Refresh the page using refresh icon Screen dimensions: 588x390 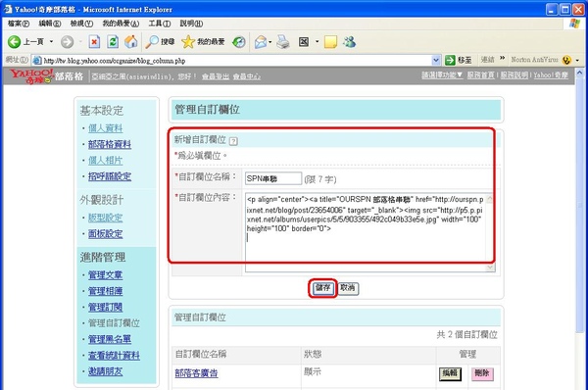(113, 41)
